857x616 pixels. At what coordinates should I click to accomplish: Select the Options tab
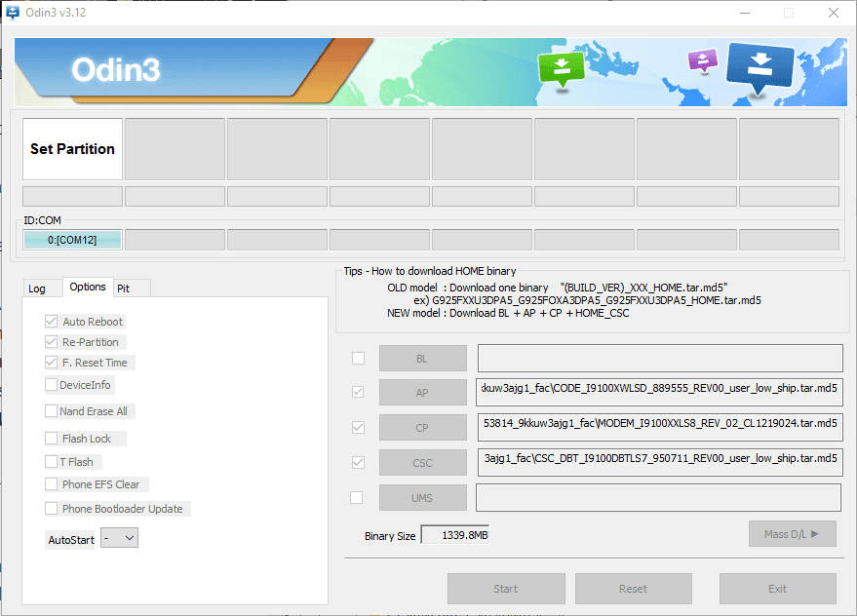coord(88,287)
